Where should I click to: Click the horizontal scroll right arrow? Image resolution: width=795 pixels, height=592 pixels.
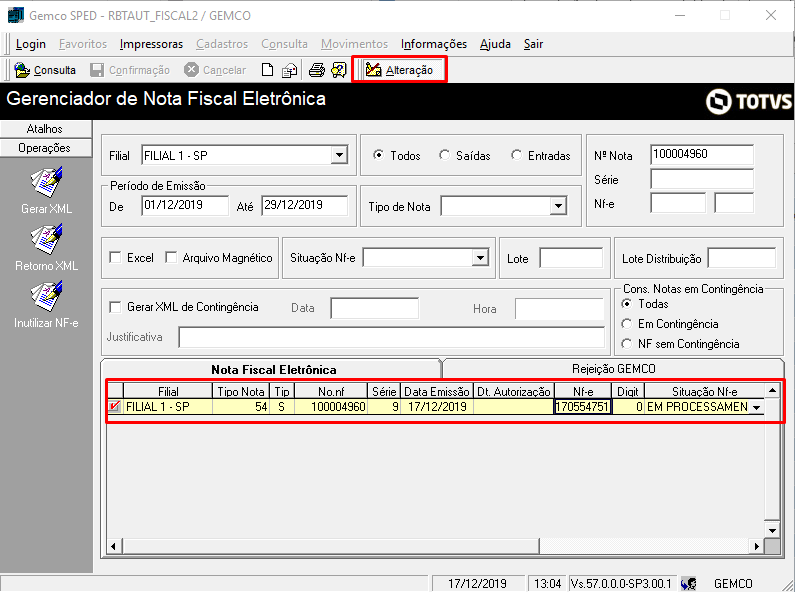[756, 546]
